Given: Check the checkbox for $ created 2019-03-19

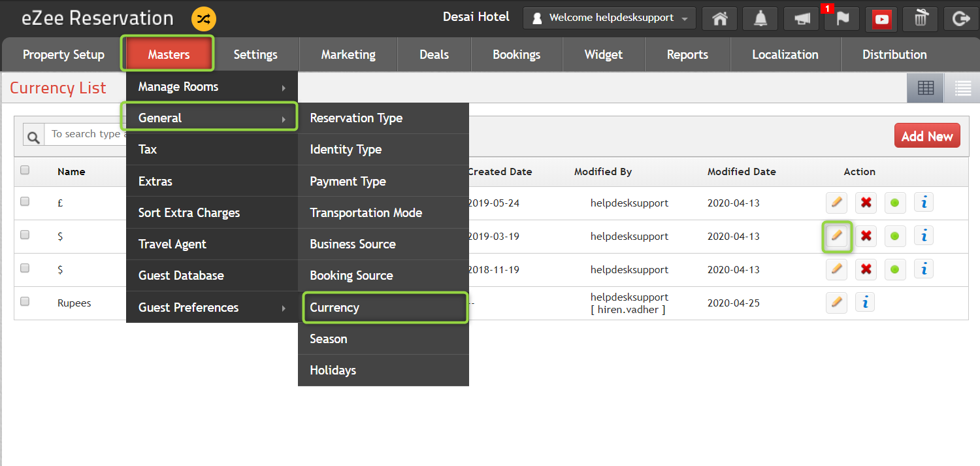Looking at the screenshot, I should tap(25, 235).
